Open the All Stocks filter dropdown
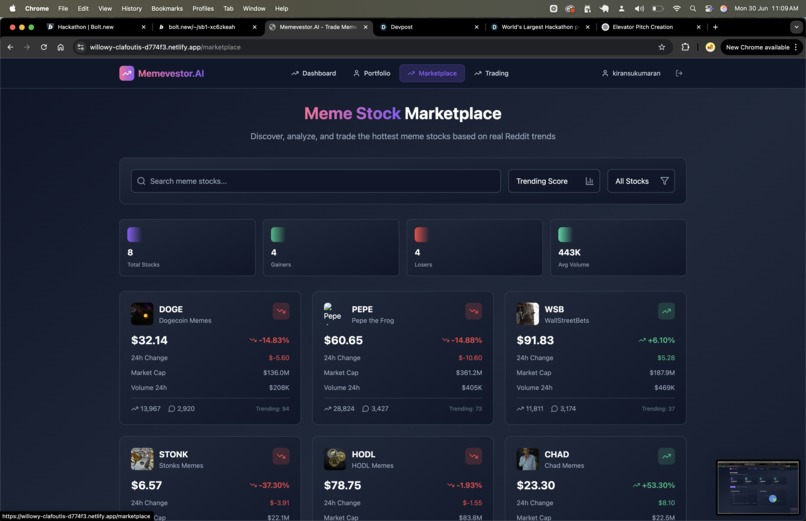This screenshot has height=521, width=806. click(x=641, y=181)
